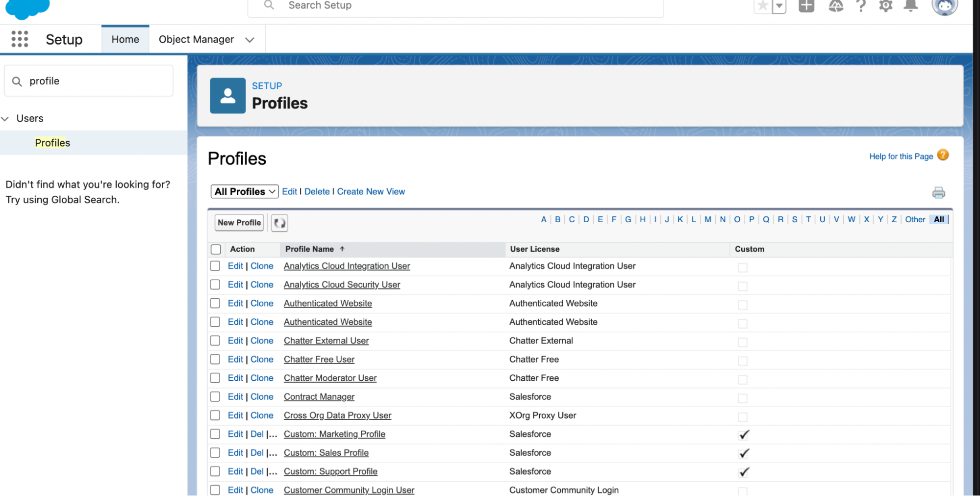The width and height of the screenshot is (980, 496).
Task: Click the refresh icon beside New Profile
Action: coord(279,223)
